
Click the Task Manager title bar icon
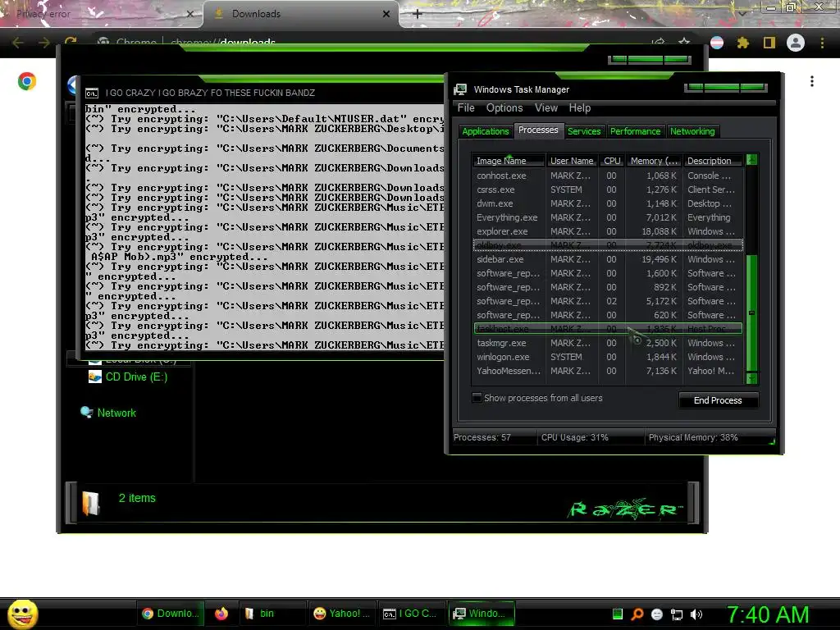460,89
